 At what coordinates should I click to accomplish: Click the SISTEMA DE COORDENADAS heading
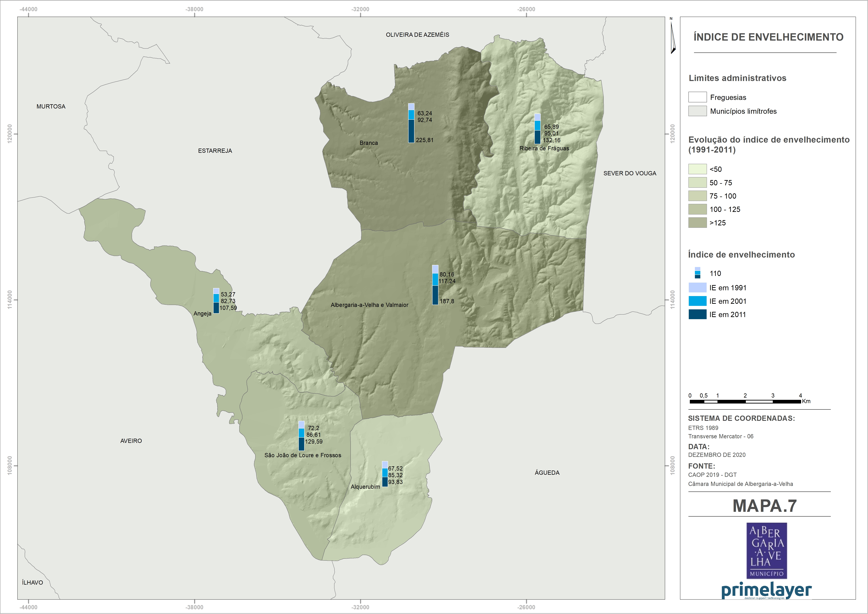point(741,419)
